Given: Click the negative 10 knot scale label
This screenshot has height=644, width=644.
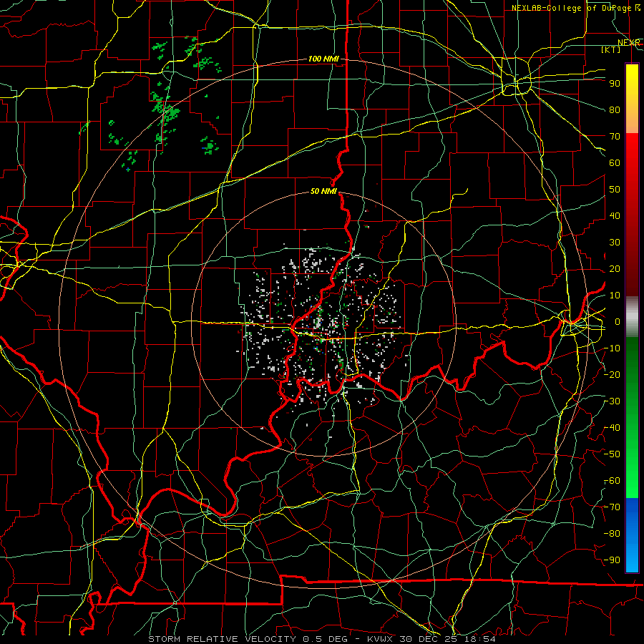Looking at the screenshot, I should [612, 348].
